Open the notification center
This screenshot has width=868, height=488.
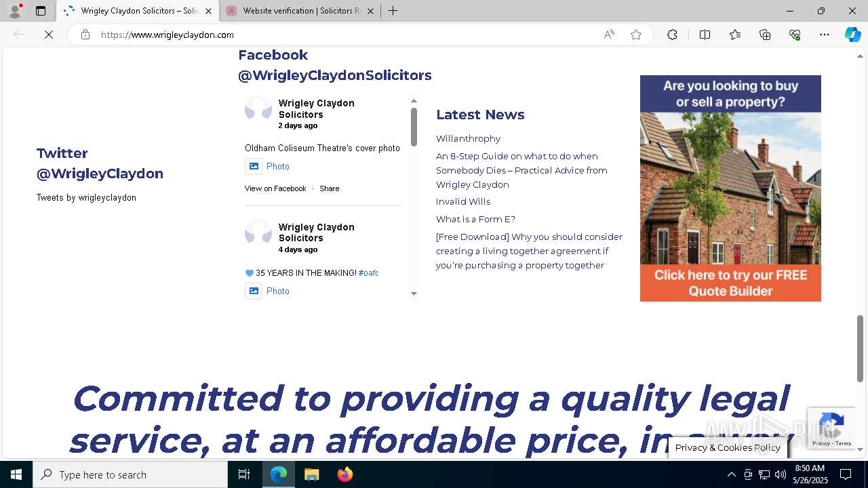click(x=846, y=474)
